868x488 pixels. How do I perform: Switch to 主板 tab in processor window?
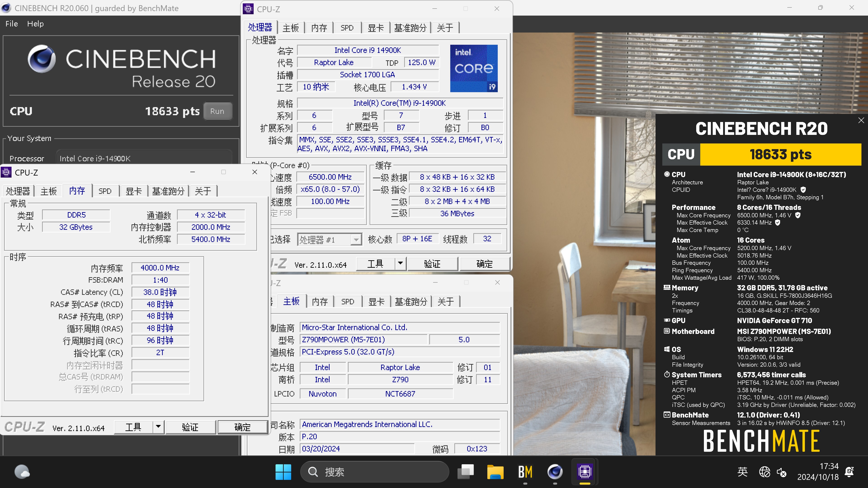pos(290,28)
